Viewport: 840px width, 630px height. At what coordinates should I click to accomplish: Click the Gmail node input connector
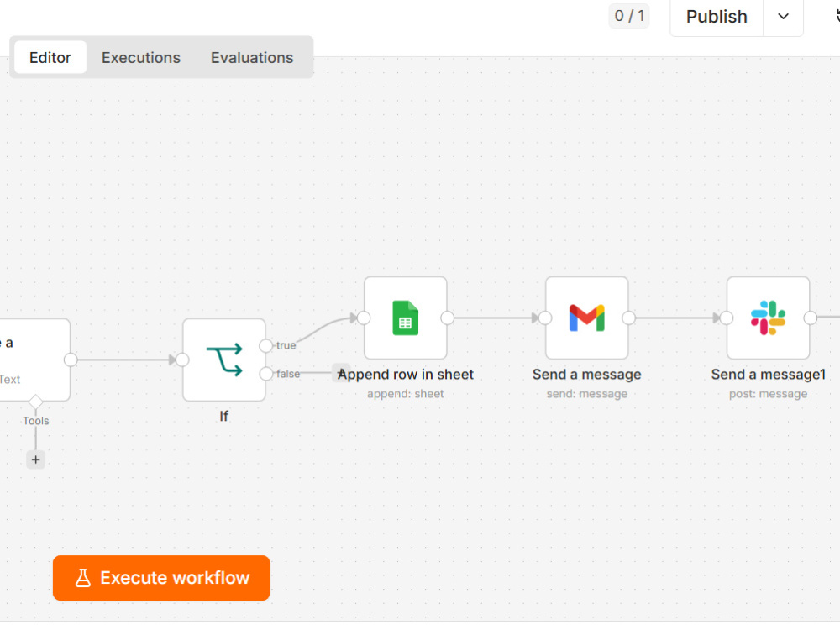coord(545,318)
